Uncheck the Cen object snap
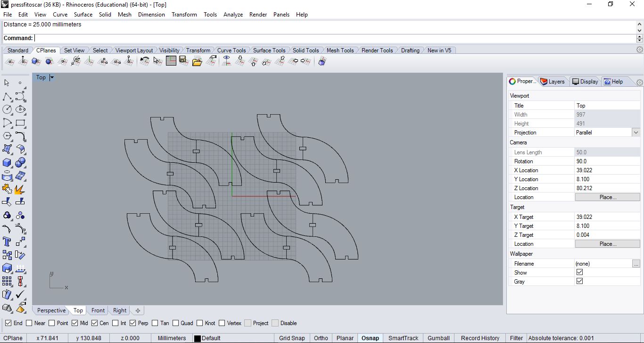 94,323
